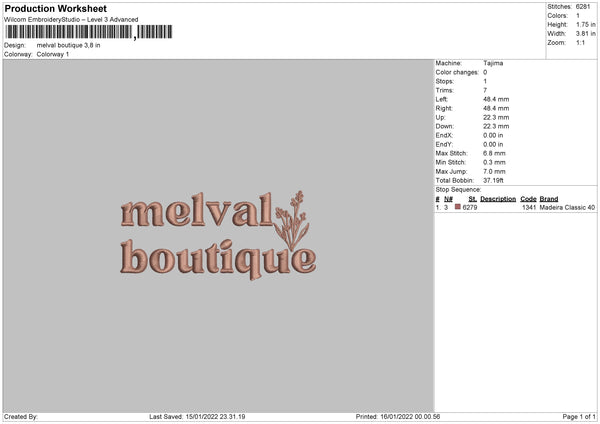Click the thread color swatch in stop 1

458,207
